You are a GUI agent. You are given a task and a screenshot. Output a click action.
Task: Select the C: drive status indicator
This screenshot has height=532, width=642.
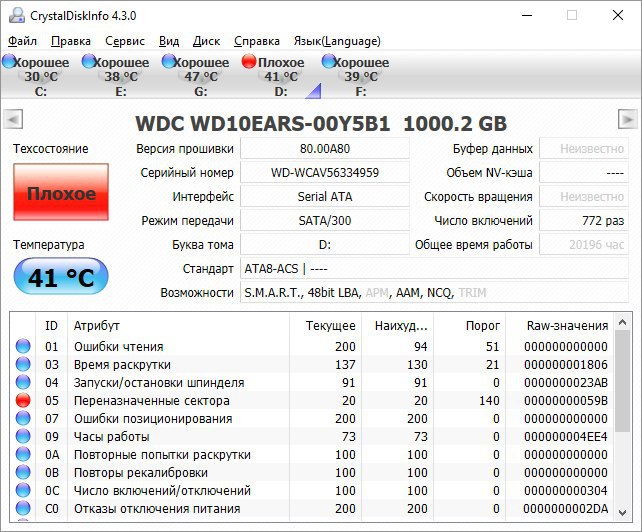pos(8,62)
